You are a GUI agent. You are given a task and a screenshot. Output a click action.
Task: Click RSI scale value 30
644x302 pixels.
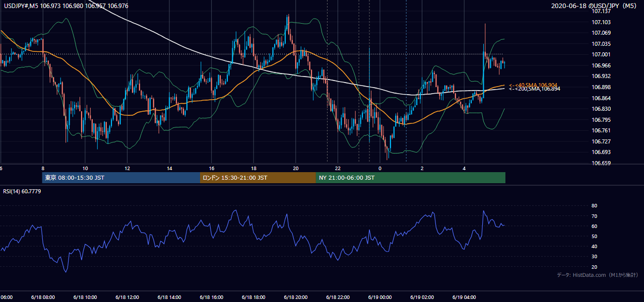coord(594,257)
